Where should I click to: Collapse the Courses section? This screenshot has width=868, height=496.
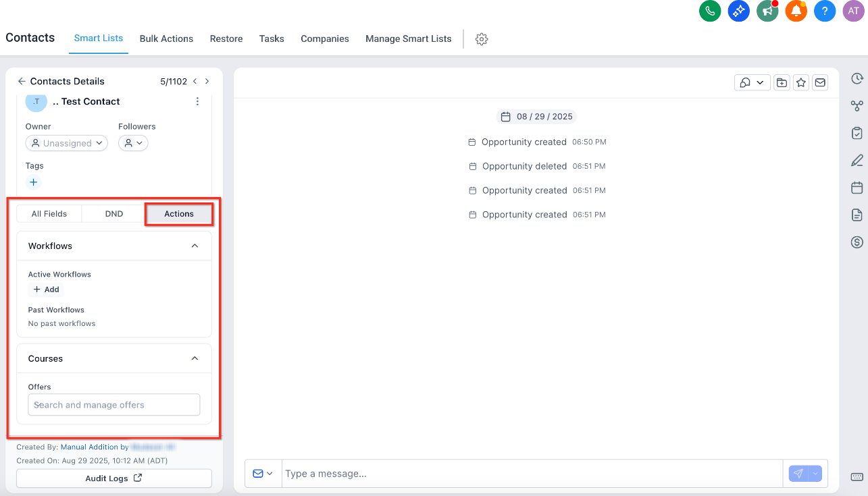[x=195, y=359]
